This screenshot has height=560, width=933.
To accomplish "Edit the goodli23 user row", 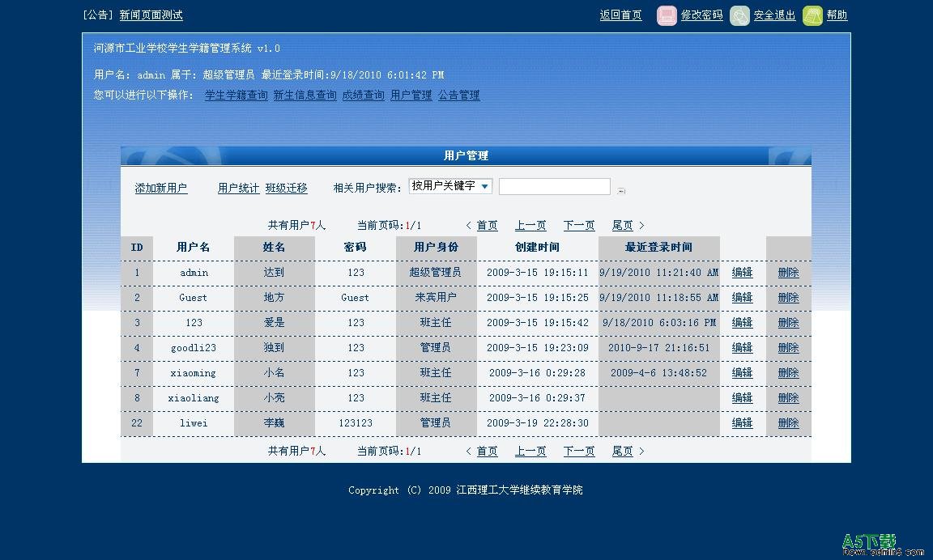I will click(x=742, y=348).
